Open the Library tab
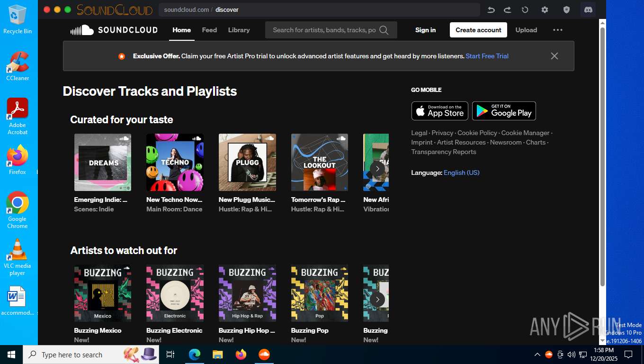The image size is (644, 364). point(239,30)
